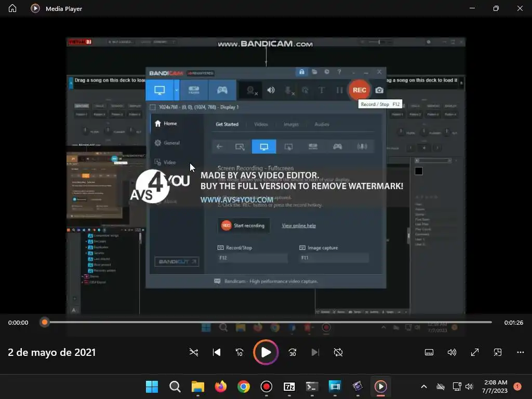Enter full screen mode
The width and height of the screenshot is (532, 399).
[x=475, y=352]
